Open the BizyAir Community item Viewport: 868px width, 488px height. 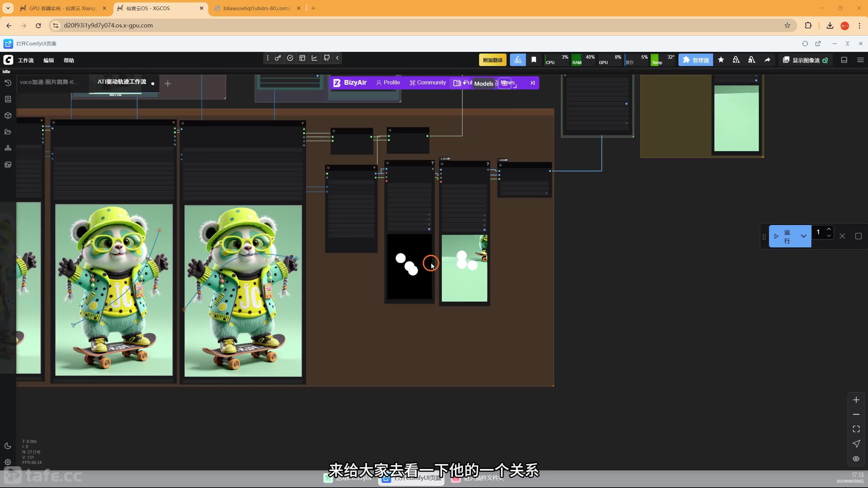tap(427, 83)
